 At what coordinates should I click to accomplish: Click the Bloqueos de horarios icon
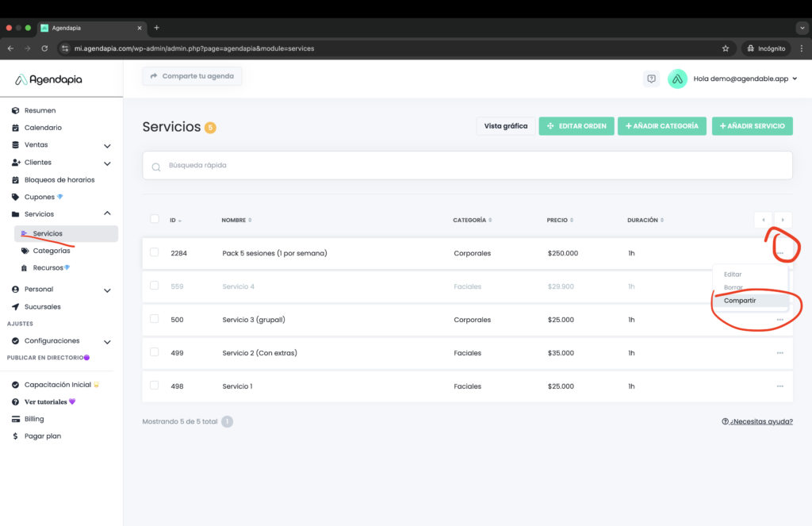[16, 180]
